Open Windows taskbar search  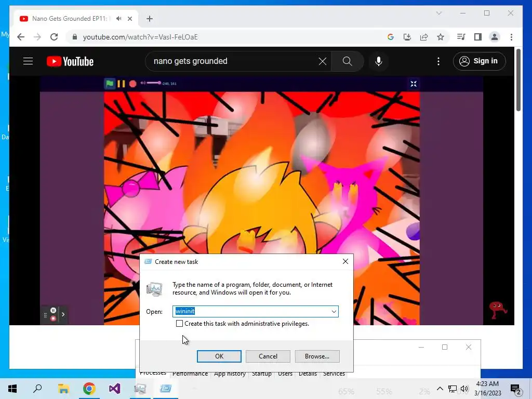point(37,389)
